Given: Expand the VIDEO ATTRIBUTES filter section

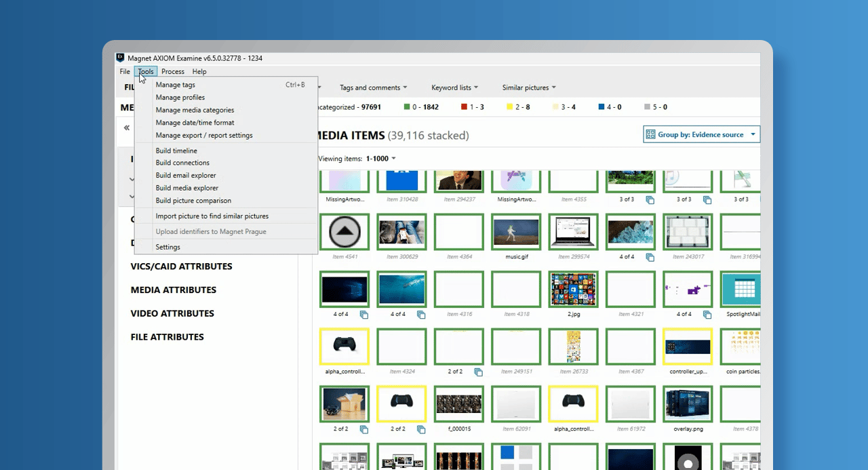Looking at the screenshot, I should pos(172,313).
